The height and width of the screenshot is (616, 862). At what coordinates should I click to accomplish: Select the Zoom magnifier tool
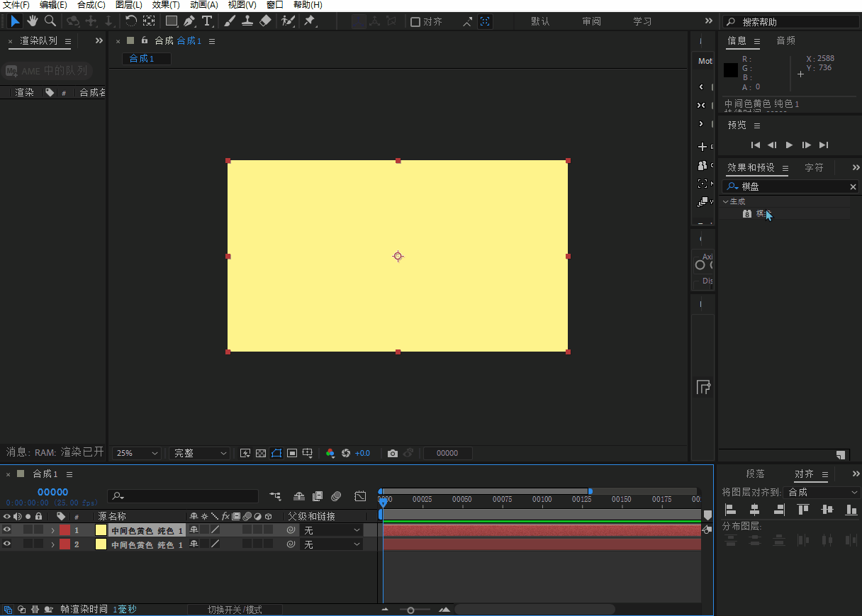pyautogui.click(x=50, y=21)
